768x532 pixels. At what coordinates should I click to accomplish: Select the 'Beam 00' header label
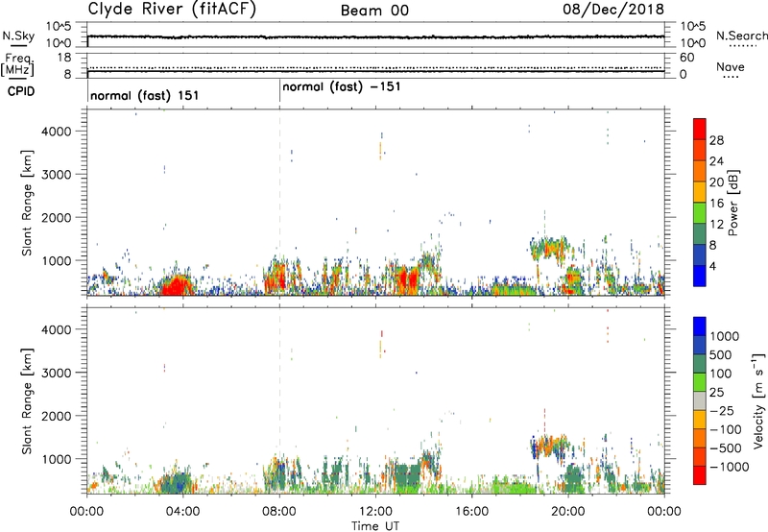(x=374, y=11)
